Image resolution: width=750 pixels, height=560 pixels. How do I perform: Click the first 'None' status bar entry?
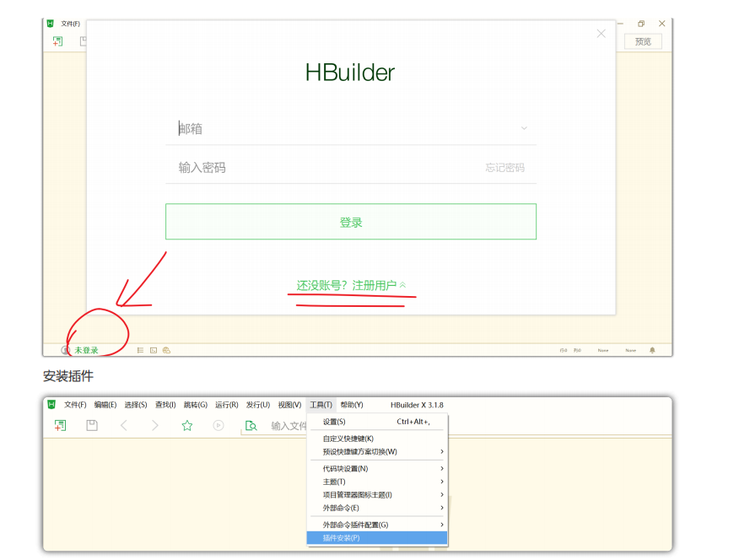coord(603,351)
